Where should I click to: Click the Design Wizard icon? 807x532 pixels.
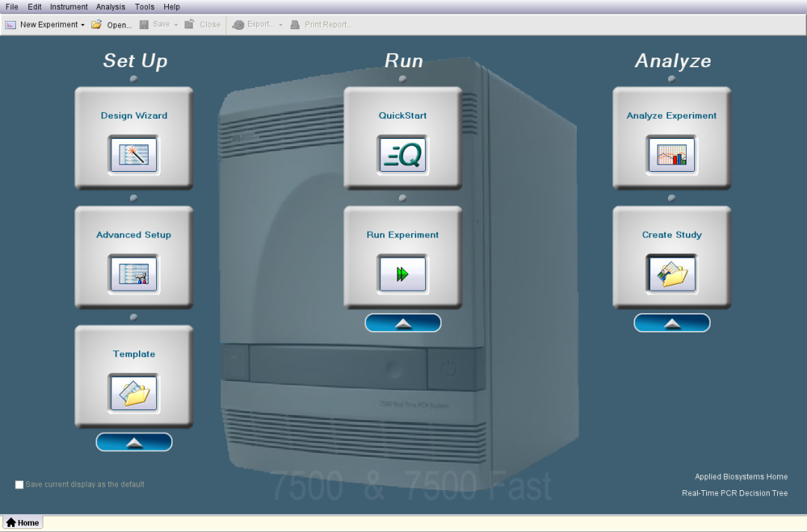click(x=134, y=154)
